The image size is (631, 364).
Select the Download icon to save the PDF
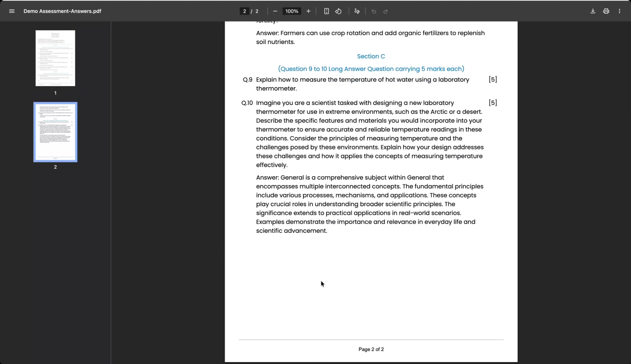click(x=592, y=11)
